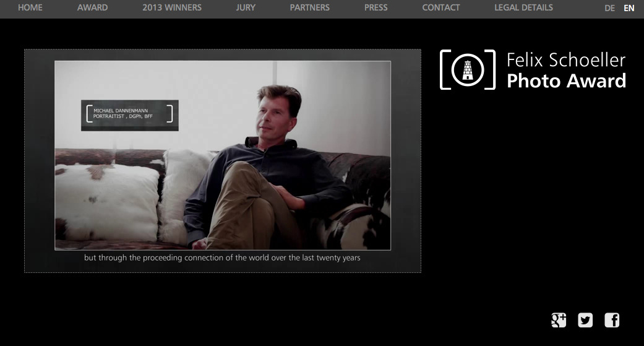
Task: Open the CONTACT page
Action: [x=440, y=8]
